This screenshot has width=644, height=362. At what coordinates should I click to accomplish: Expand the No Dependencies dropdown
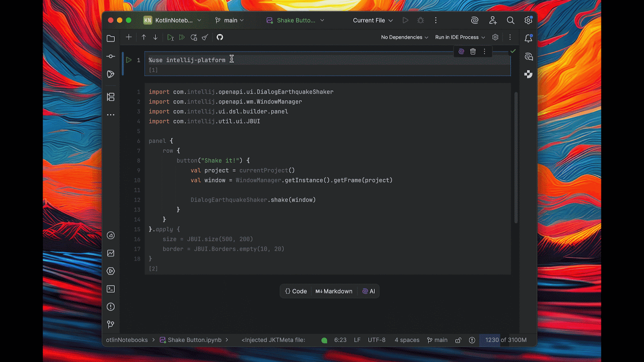[405, 37]
